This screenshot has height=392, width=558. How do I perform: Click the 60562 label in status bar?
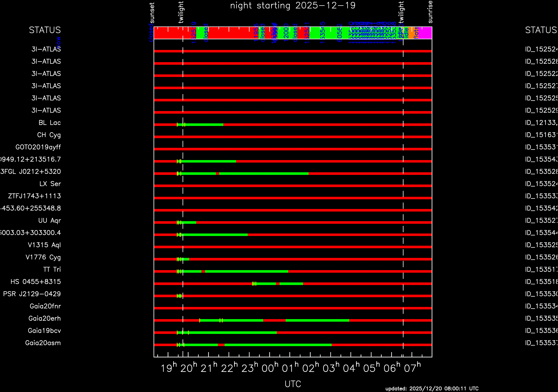339,33
